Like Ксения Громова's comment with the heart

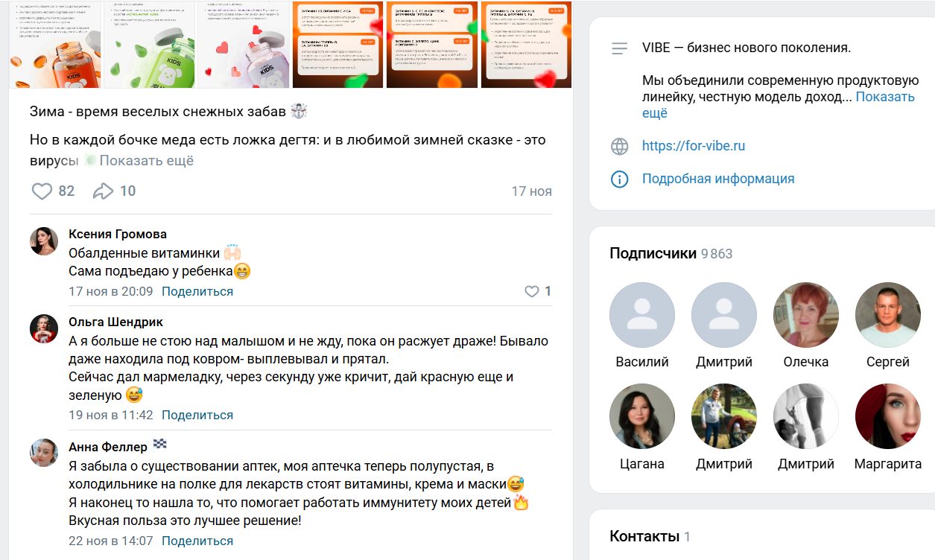[x=531, y=291]
